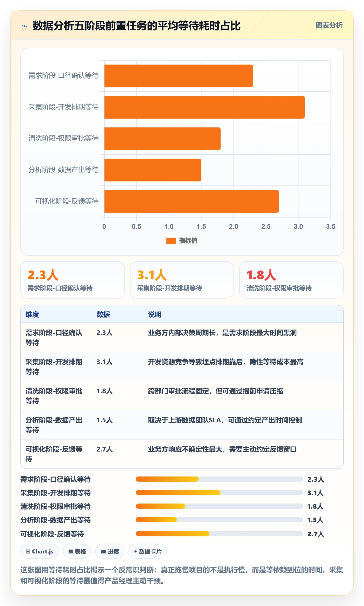This screenshot has width=364, height=606.
Task: Click the 数据 column header
Action: click(x=103, y=314)
